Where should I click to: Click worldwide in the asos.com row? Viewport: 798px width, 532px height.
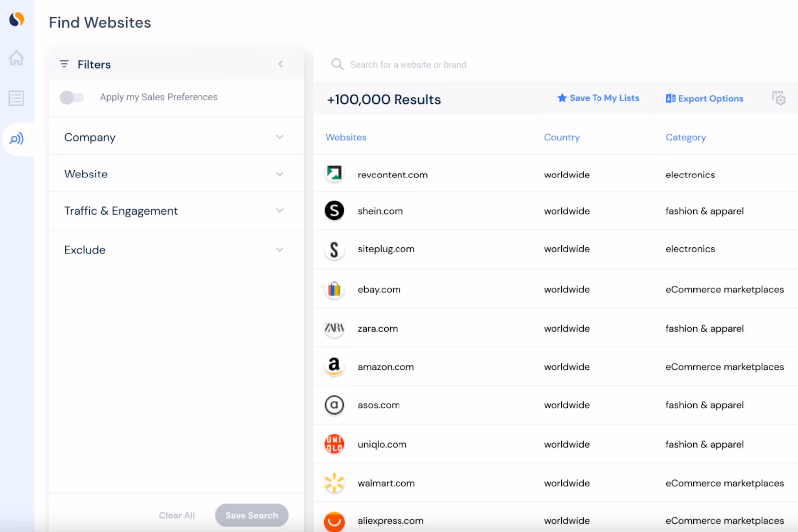coord(567,405)
